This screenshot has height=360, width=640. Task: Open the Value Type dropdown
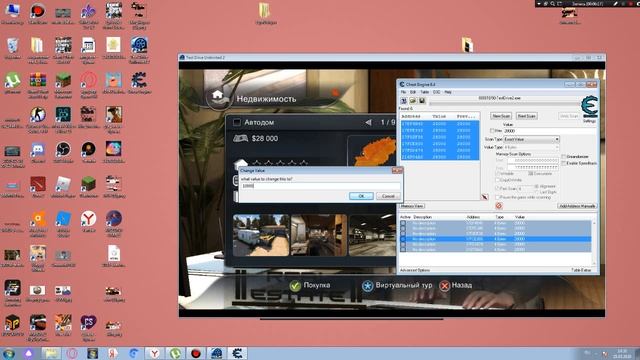point(531,147)
